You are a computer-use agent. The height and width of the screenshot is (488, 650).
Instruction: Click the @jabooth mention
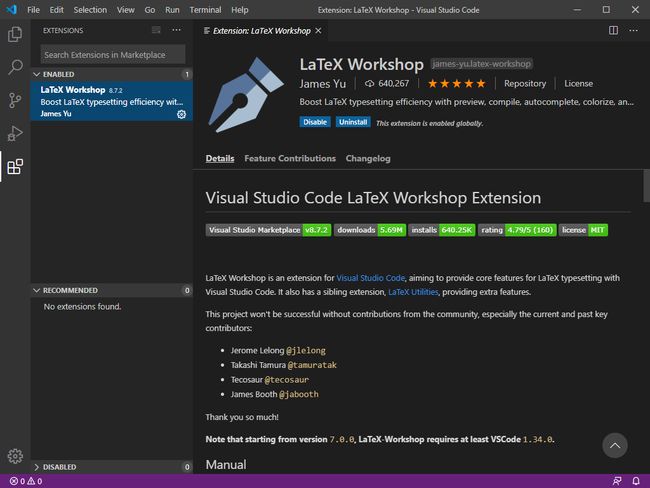point(298,394)
